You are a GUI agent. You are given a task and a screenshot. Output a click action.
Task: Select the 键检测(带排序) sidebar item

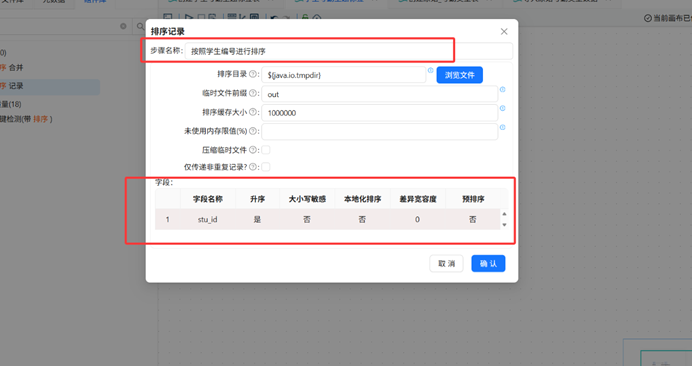[x=26, y=119]
